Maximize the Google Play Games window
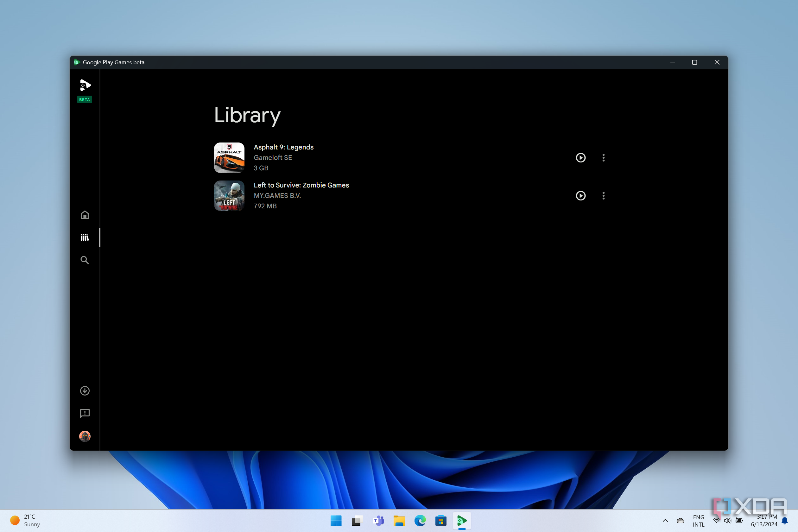 coord(694,62)
